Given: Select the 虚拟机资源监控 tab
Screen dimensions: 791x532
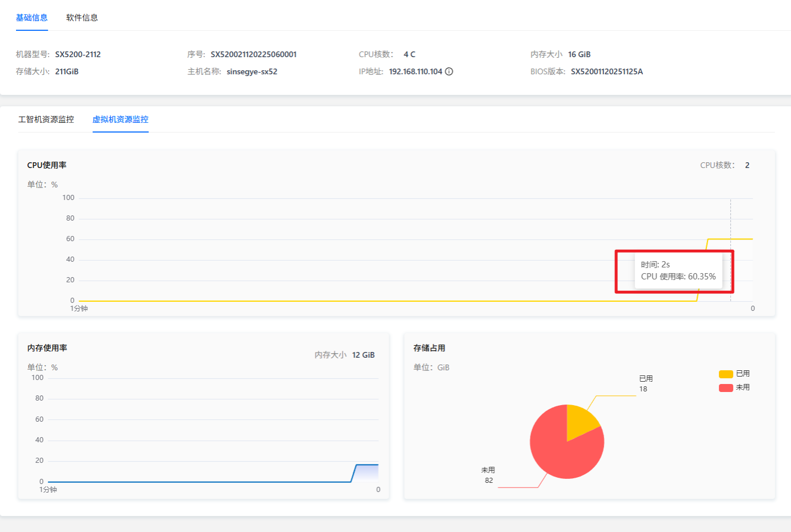Looking at the screenshot, I should click(121, 119).
